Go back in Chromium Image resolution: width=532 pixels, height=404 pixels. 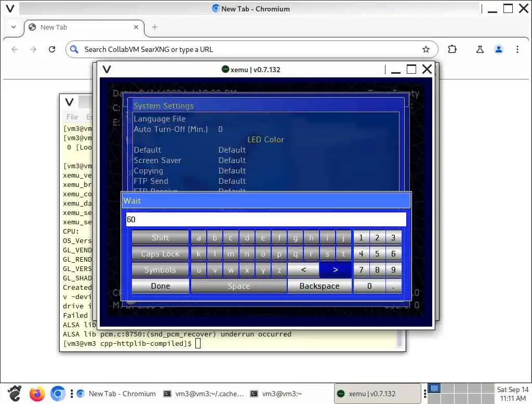[x=15, y=49]
